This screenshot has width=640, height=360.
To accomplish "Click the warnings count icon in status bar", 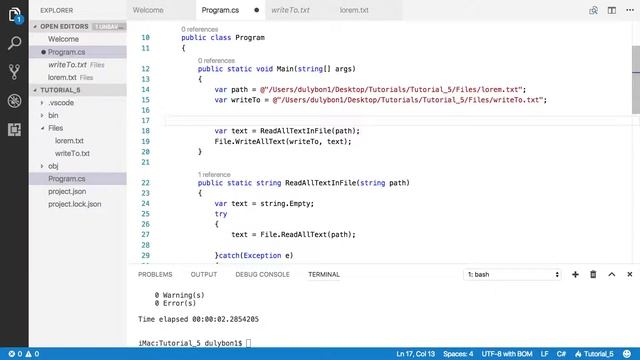I will tap(32, 354).
